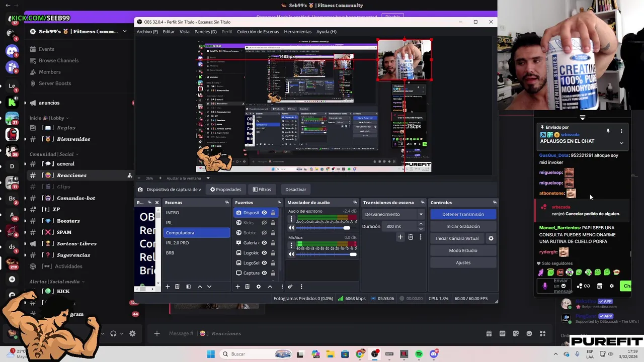The image size is (644, 362).
Task: Add a transition with the plus icon
Action: (400, 237)
